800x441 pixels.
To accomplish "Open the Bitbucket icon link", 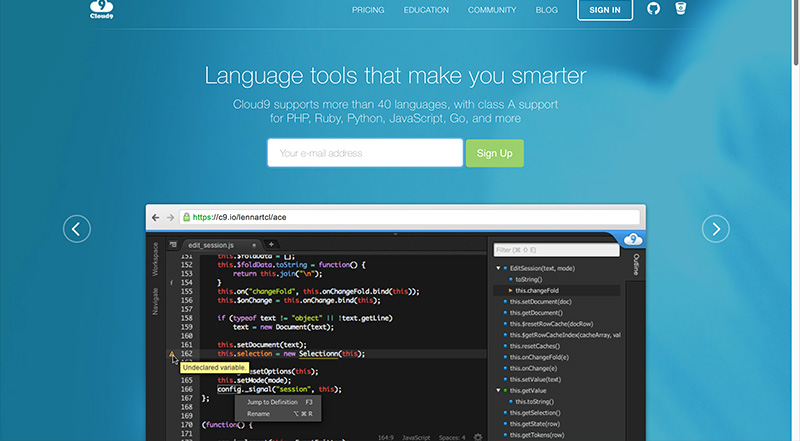I will pyautogui.click(x=681, y=8).
